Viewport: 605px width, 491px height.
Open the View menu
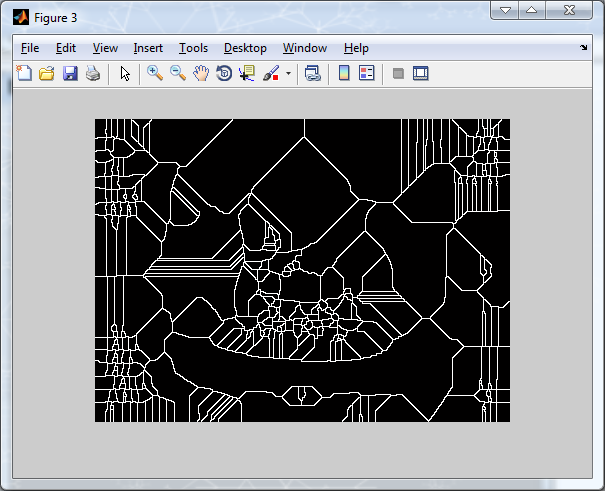[105, 48]
